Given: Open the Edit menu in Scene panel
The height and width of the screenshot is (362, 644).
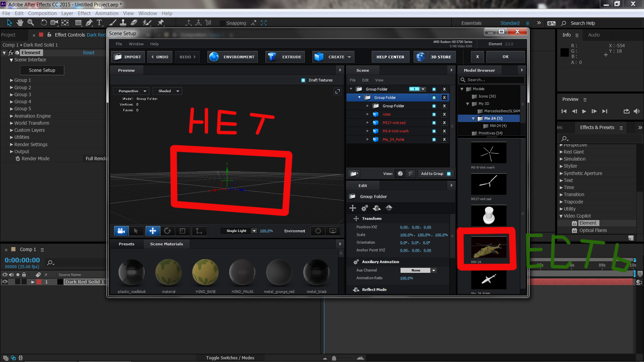Looking at the screenshot, I should pos(365,80).
